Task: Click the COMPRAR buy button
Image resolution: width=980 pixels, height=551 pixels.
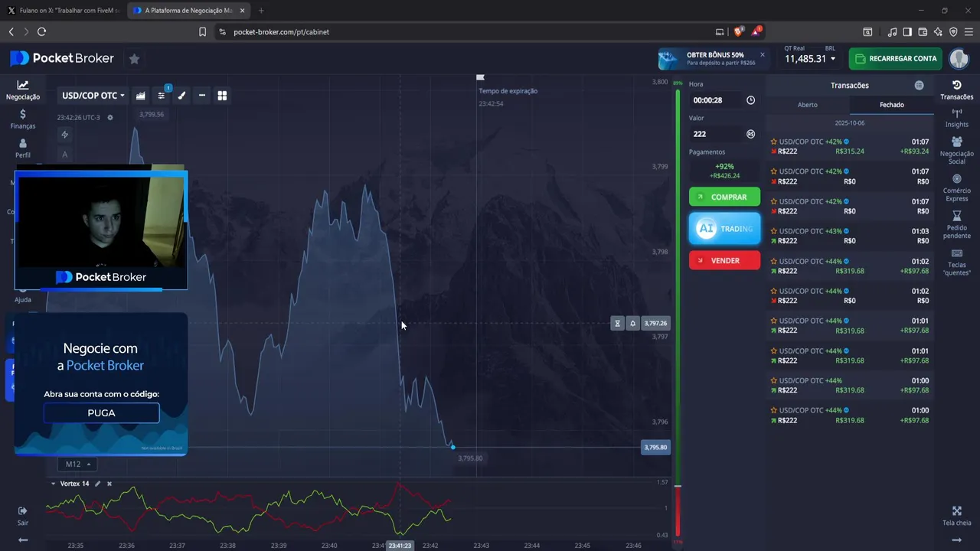Action: click(724, 197)
